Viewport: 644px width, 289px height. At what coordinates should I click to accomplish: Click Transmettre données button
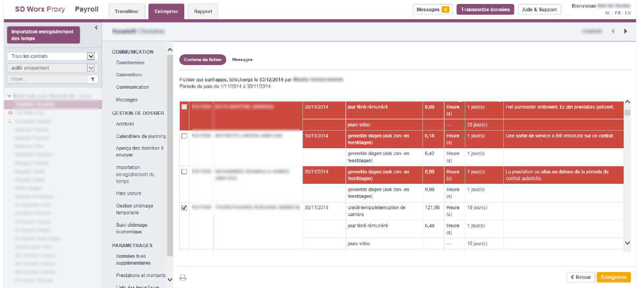click(486, 10)
